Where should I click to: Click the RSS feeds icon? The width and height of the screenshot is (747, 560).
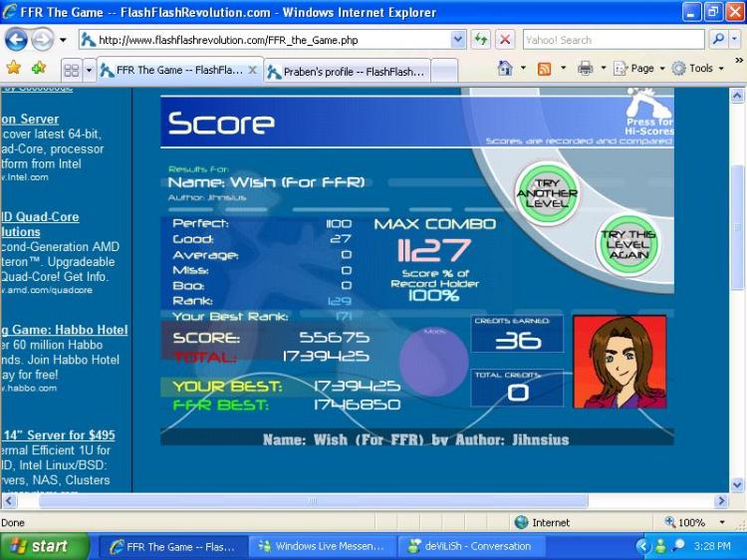tap(544, 69)
